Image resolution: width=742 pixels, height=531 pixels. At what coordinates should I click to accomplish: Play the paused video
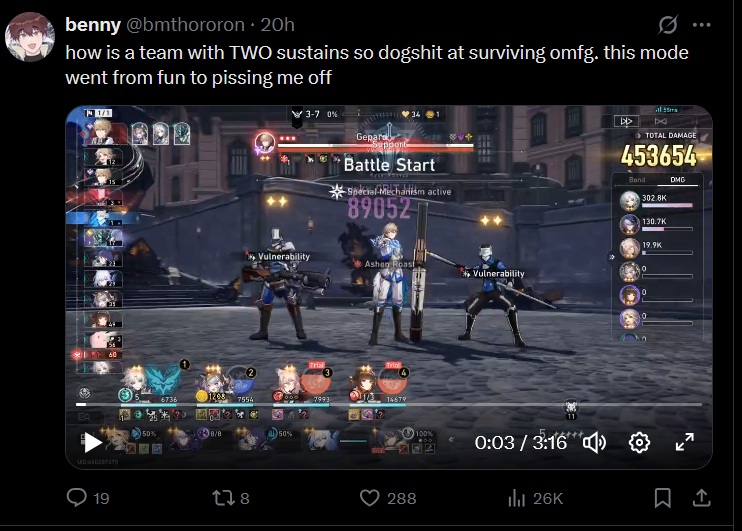(93, 443)
